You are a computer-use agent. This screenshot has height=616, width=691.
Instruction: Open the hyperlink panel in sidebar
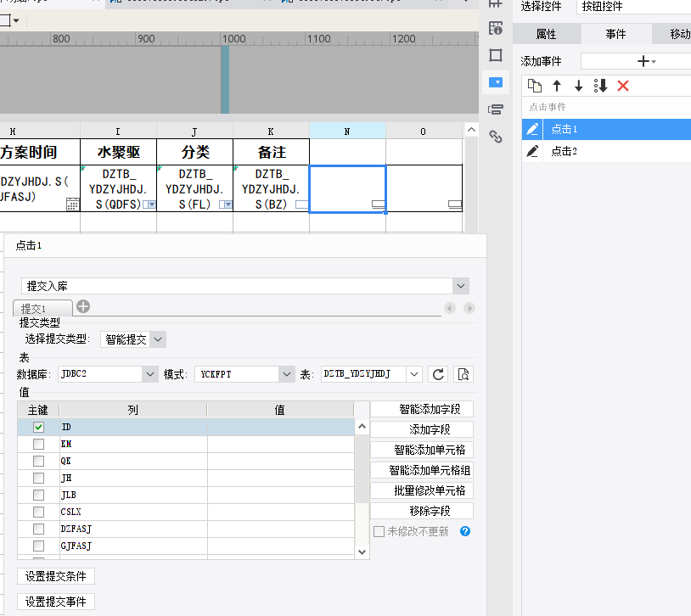497,136
